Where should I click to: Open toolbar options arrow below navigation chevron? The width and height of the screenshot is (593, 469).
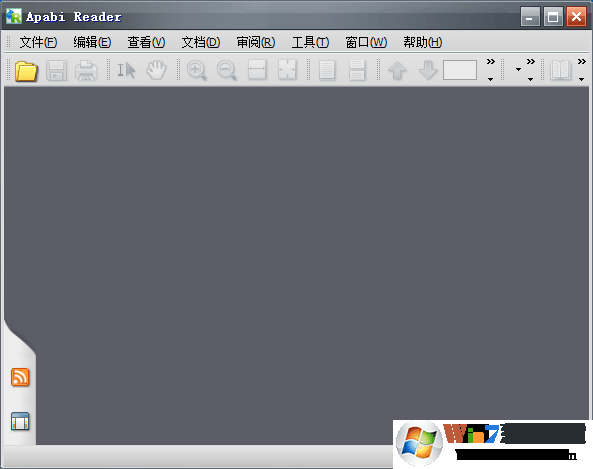tap(491, 79)
